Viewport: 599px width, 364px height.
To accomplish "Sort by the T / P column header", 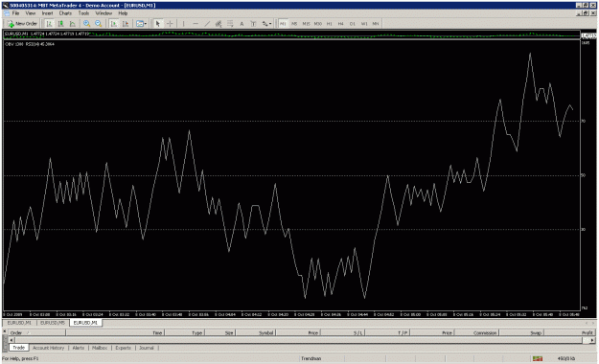I will pyautogui.click(x=387, y=332).
